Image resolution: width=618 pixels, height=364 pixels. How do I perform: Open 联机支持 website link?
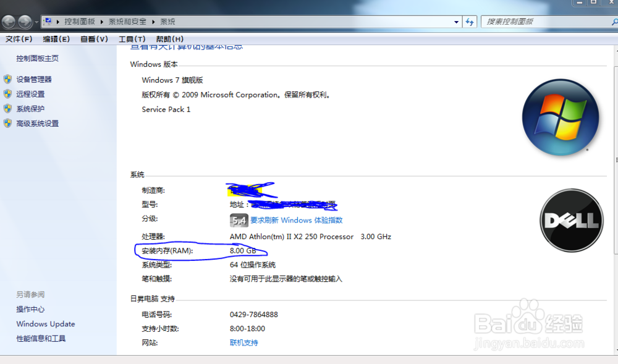244,343
